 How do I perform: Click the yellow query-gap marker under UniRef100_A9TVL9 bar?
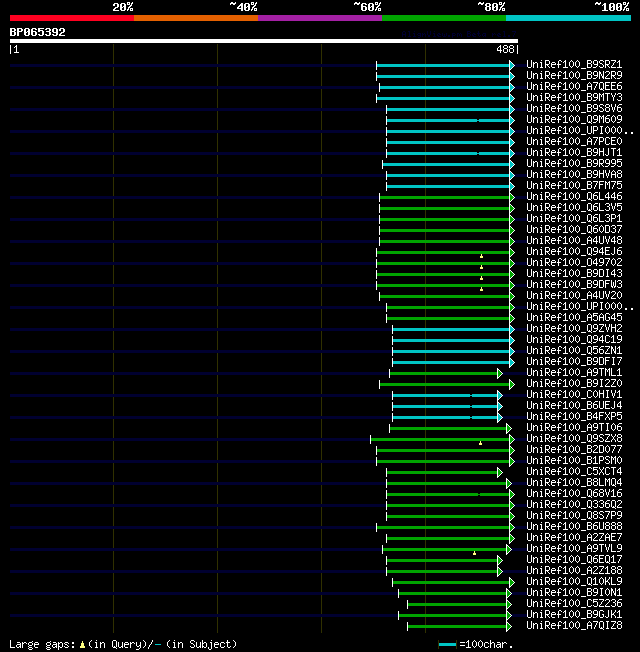[x=474, y=553]
